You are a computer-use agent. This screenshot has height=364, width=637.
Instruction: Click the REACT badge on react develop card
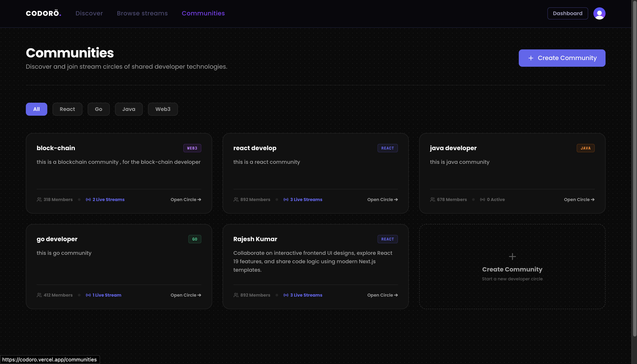tap(387, 148)
